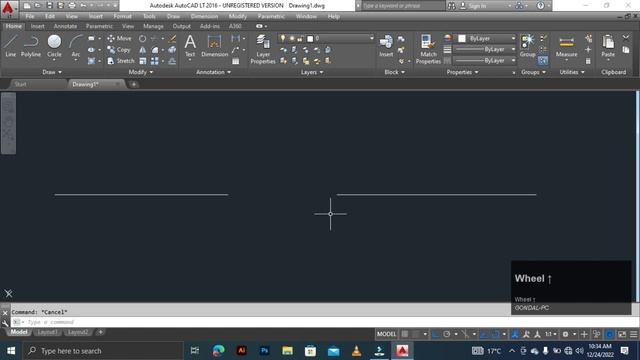This screenshot has height=360, width=640.
Task: Expand the Properties panel
Action: (x=462, y=72)
